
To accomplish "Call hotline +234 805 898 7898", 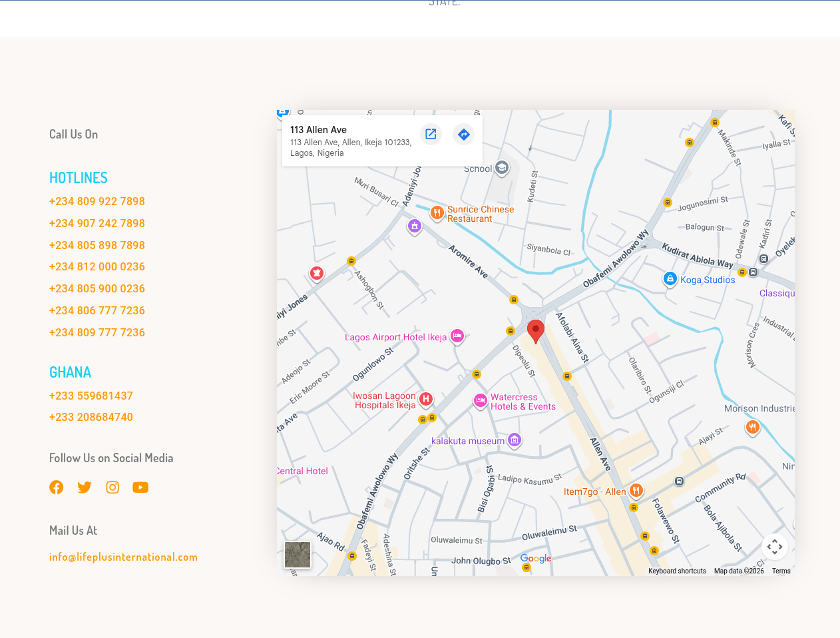I will pyautogui.click(x=97, y=245).
